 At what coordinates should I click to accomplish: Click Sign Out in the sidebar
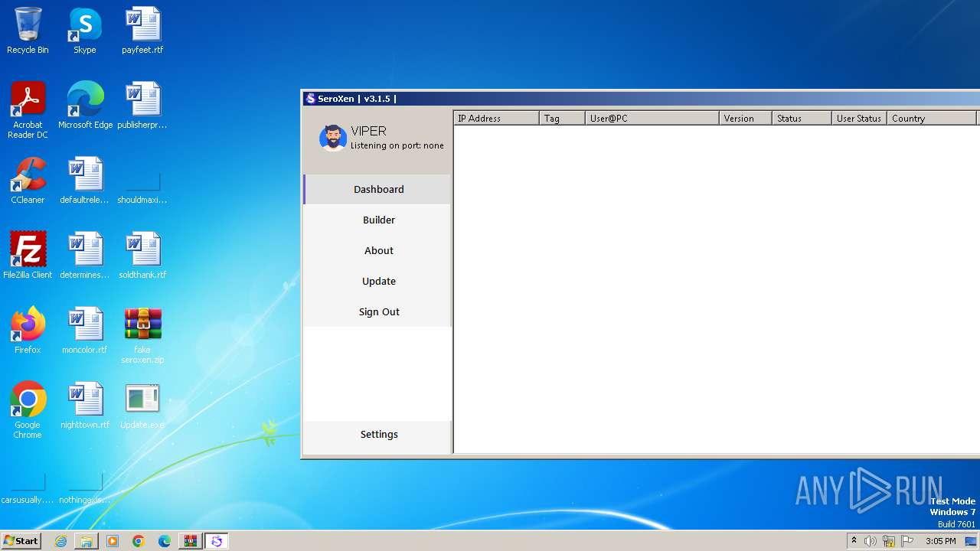point(378,311)
